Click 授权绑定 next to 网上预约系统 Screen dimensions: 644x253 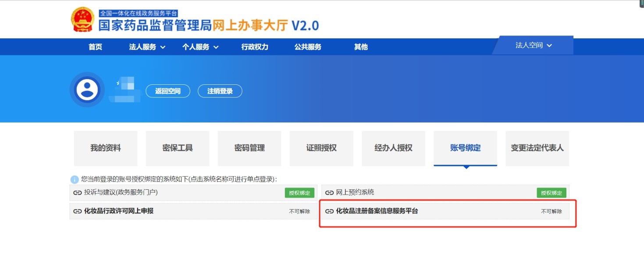(551, 192)
